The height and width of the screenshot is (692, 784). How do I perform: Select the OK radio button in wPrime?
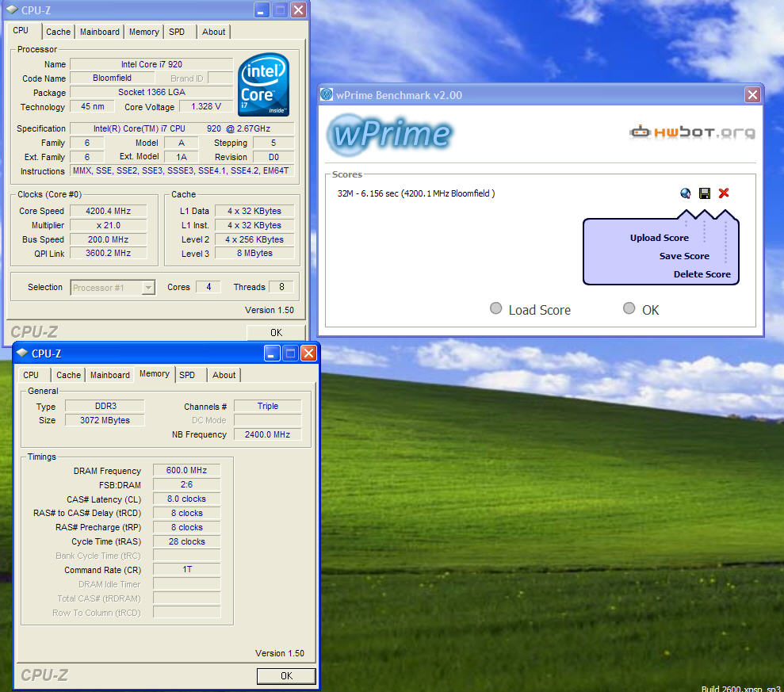coord(629,308)
